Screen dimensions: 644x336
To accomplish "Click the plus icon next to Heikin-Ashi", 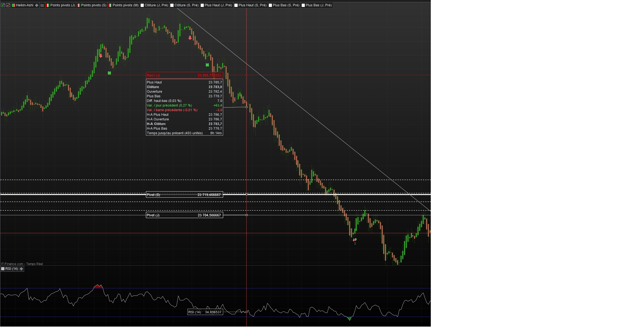I will (37, 5).
